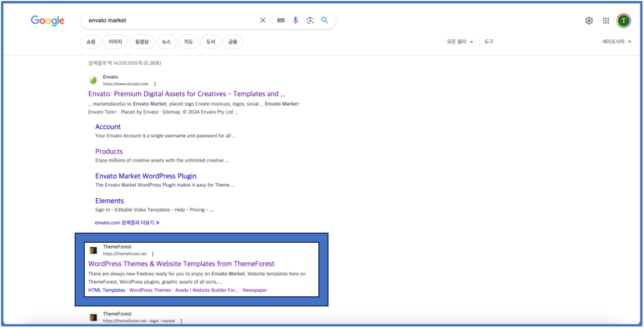Select the 동영상 filter tab
The height and width of the screenshot is (328, 644).
coord(142,42)
